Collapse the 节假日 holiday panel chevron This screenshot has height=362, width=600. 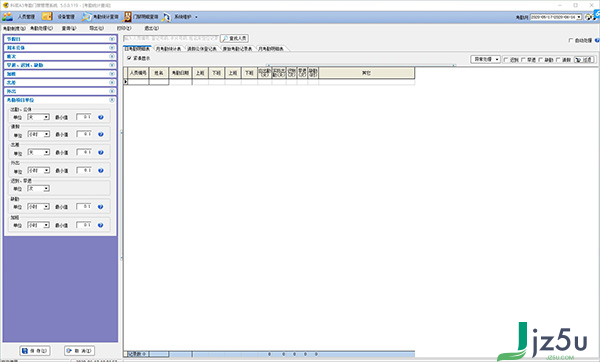click(x=112, y=39)
